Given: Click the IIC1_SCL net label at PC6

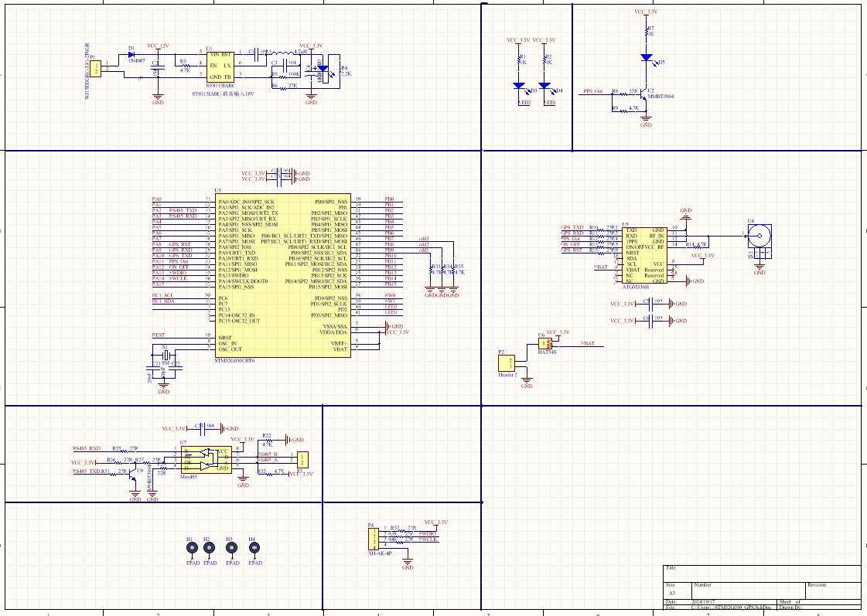Looking at the screenshot, I should pyautogui.click(x=162, y=295).
